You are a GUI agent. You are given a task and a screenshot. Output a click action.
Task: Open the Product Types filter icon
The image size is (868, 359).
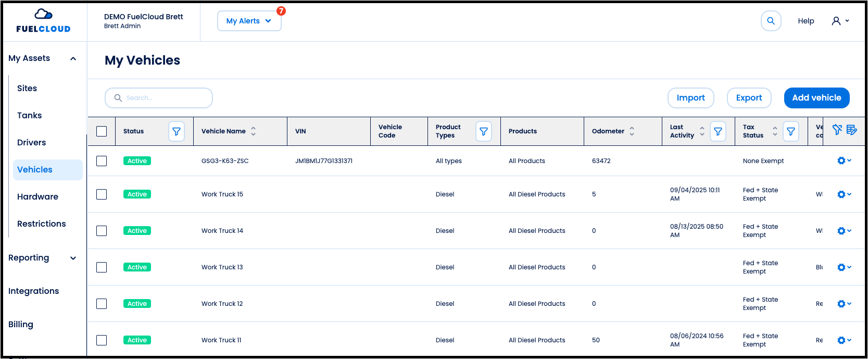[484, 131]
